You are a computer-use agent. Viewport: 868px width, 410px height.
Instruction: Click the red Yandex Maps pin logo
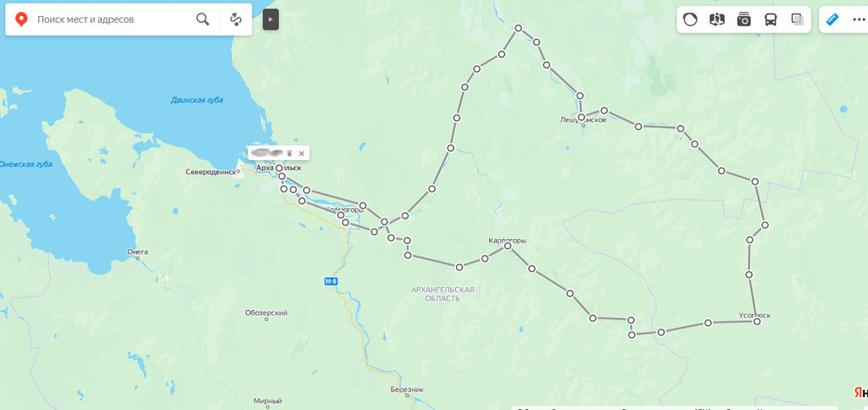pos(21,20)
